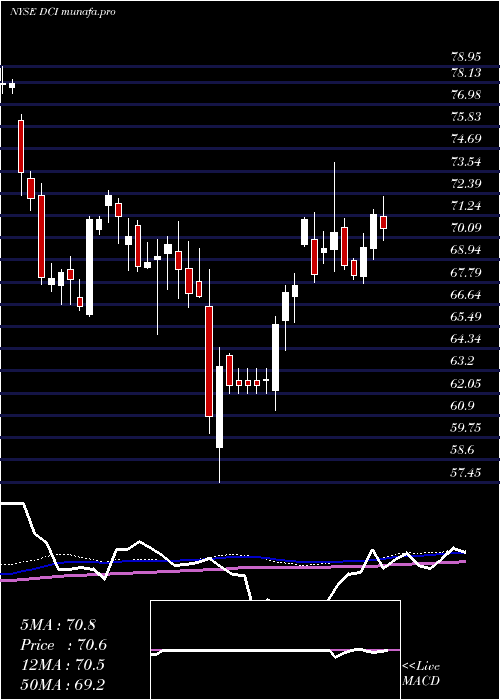Click the 71.24 price axis label
The height and width of the screenshot is (700, 500).
coord(466,206)
